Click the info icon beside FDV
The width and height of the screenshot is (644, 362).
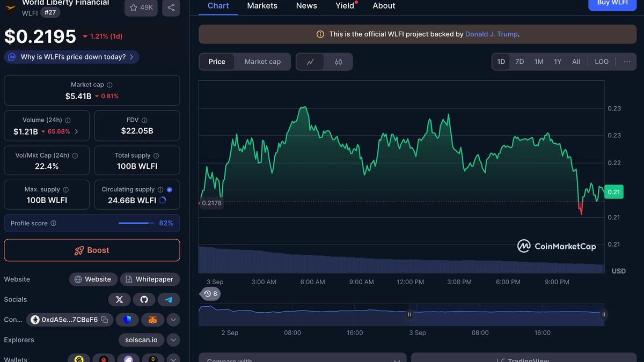click(x=144, y=120)
